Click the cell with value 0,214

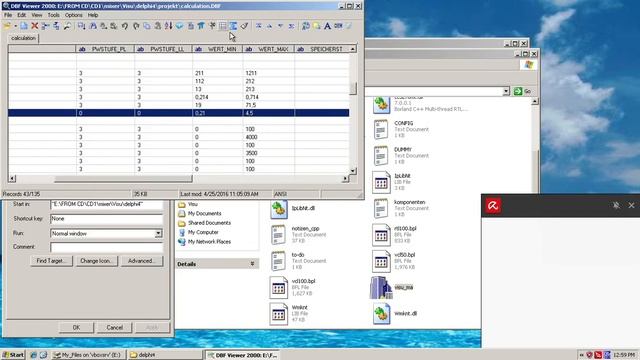[x=218, y=97]
